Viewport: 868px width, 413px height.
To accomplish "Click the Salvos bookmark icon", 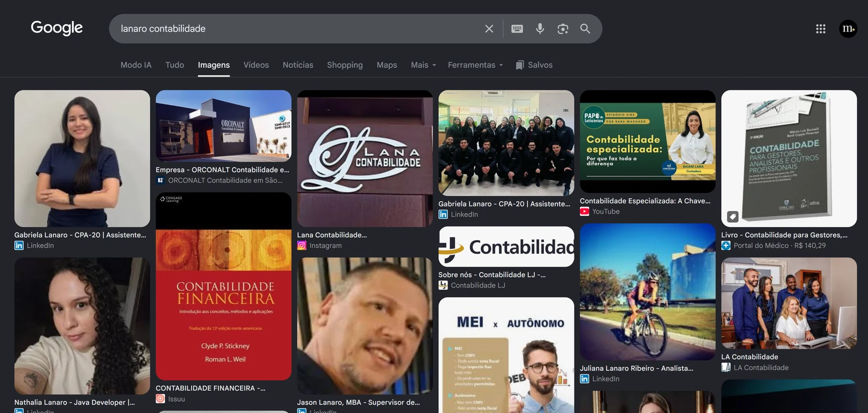I will coord(520,65).
